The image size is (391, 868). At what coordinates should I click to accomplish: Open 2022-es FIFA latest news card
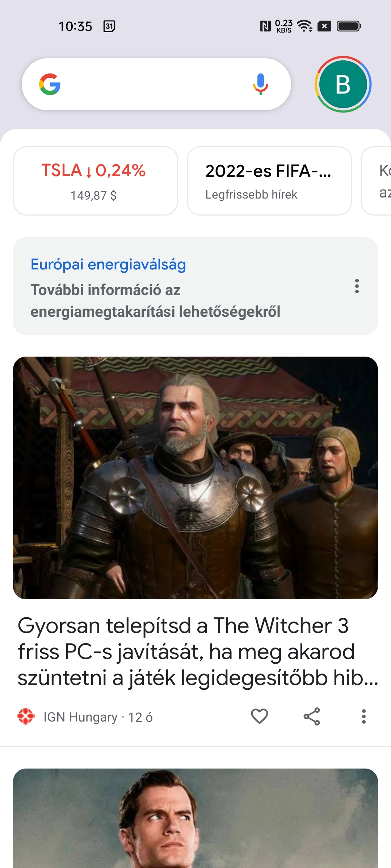tap(269, 181)
